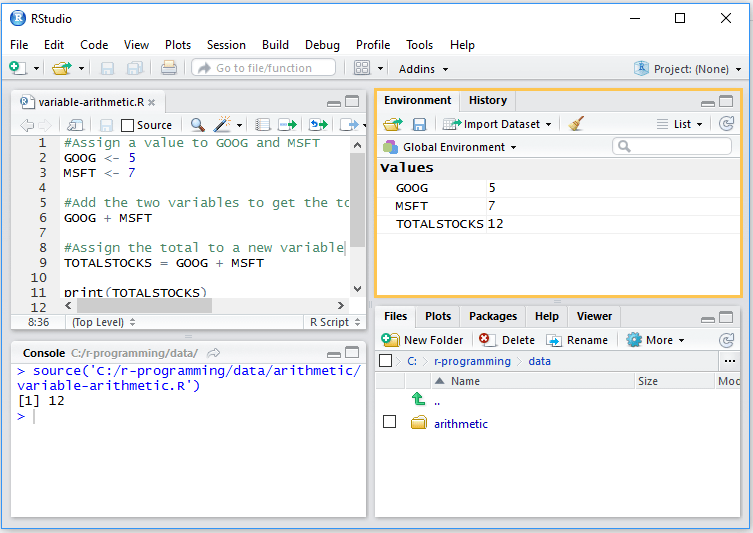Open the Import Dataset dropdown

pyautogui.click(x=497, y=124)
